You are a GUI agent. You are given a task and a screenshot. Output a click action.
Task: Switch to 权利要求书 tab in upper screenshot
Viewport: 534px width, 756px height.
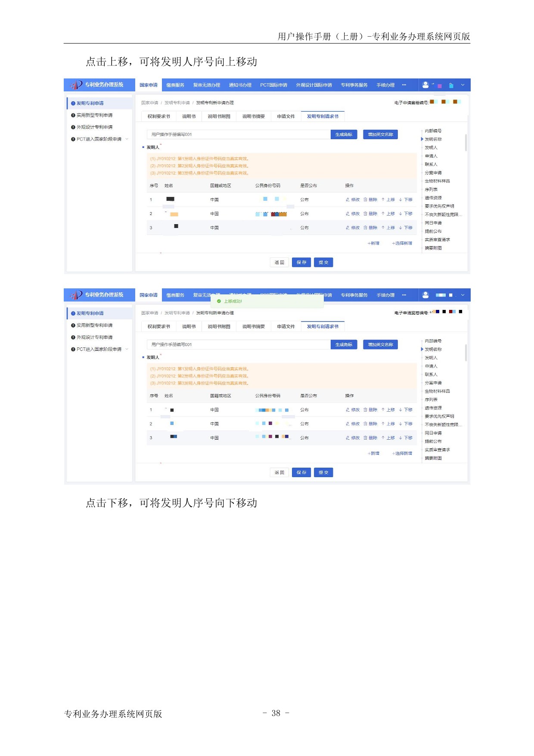pos(158,116)
